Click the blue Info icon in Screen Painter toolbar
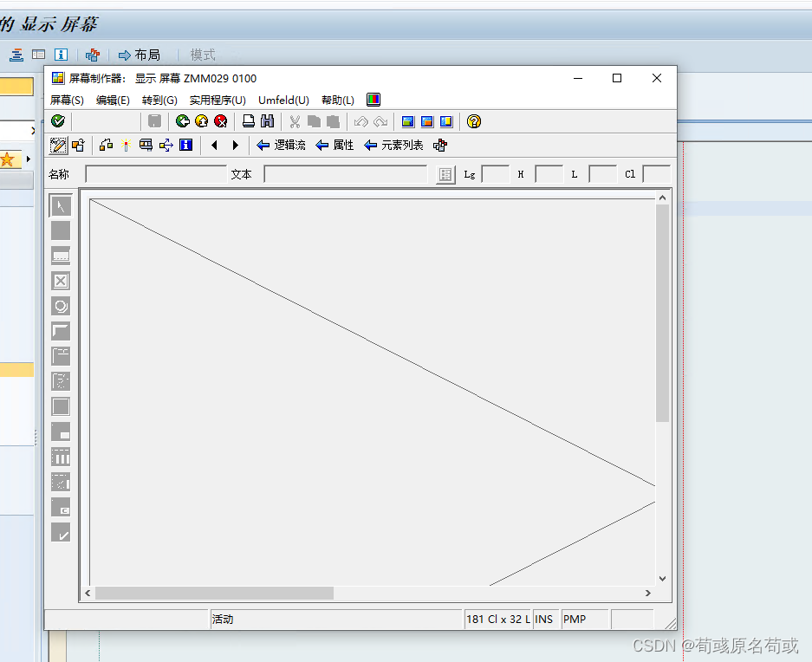The image size is (812, 662). 186,145
